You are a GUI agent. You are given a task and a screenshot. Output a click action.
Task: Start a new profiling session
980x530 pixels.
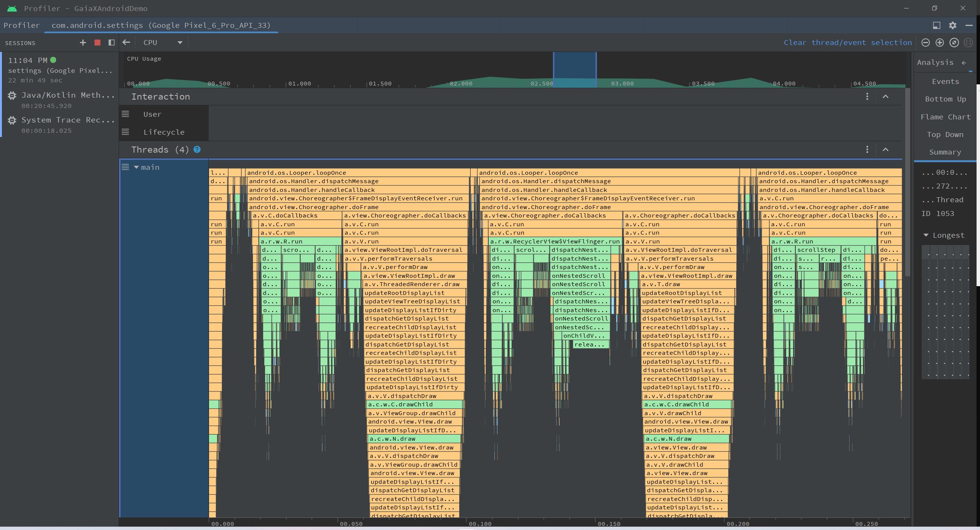click(83, 43)
